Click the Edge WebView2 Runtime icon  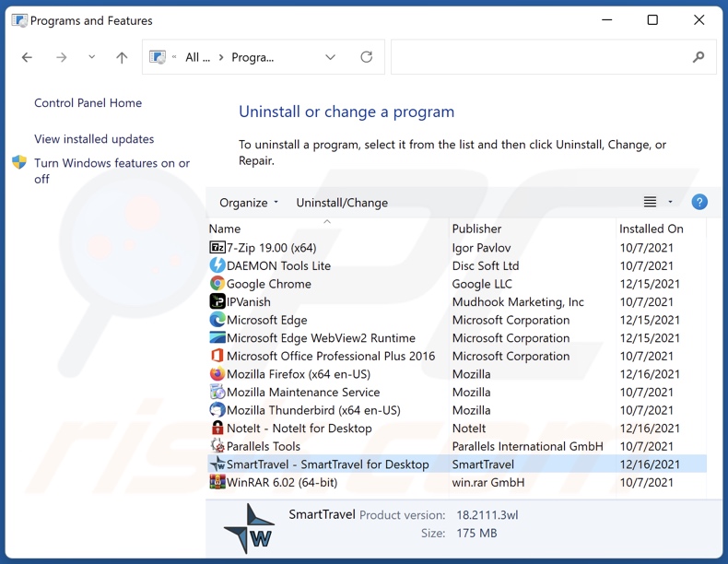pyautogui.click(x=217, y=338)
